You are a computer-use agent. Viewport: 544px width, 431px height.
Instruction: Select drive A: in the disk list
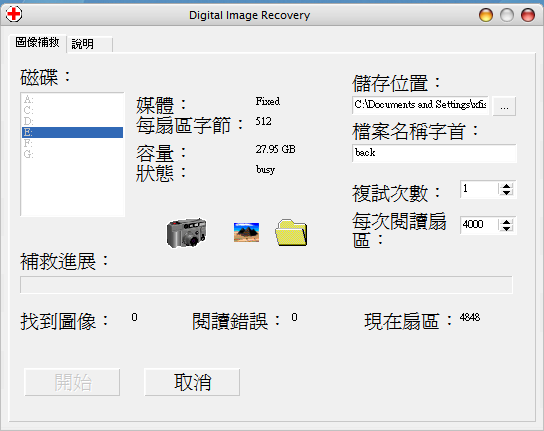coord(72,100)
